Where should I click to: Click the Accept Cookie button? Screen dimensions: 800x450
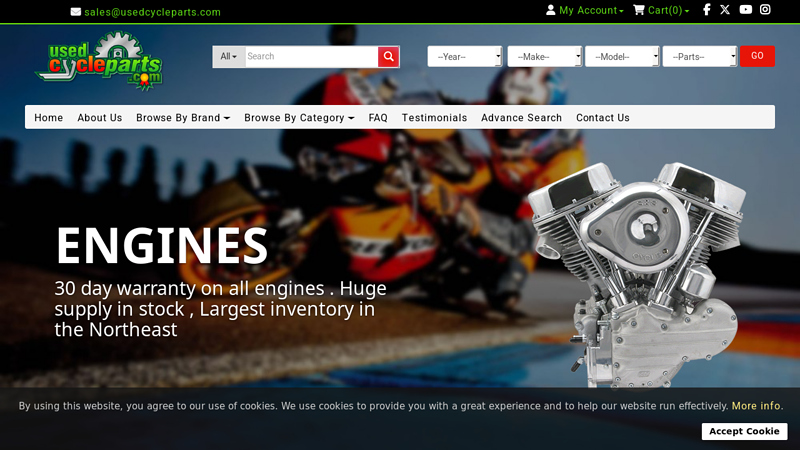744,431
